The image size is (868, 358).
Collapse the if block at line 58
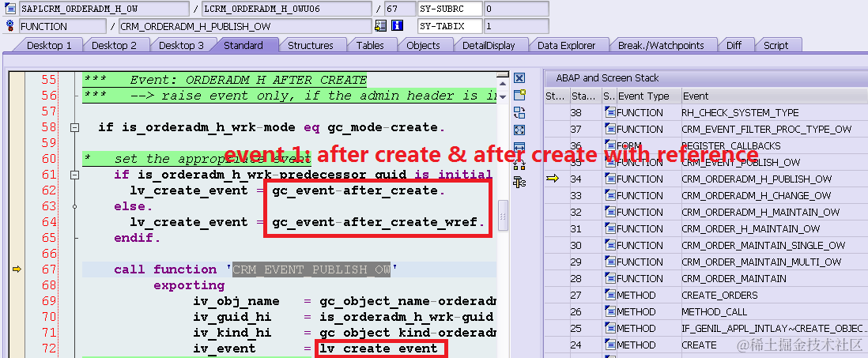pos(74,128)
